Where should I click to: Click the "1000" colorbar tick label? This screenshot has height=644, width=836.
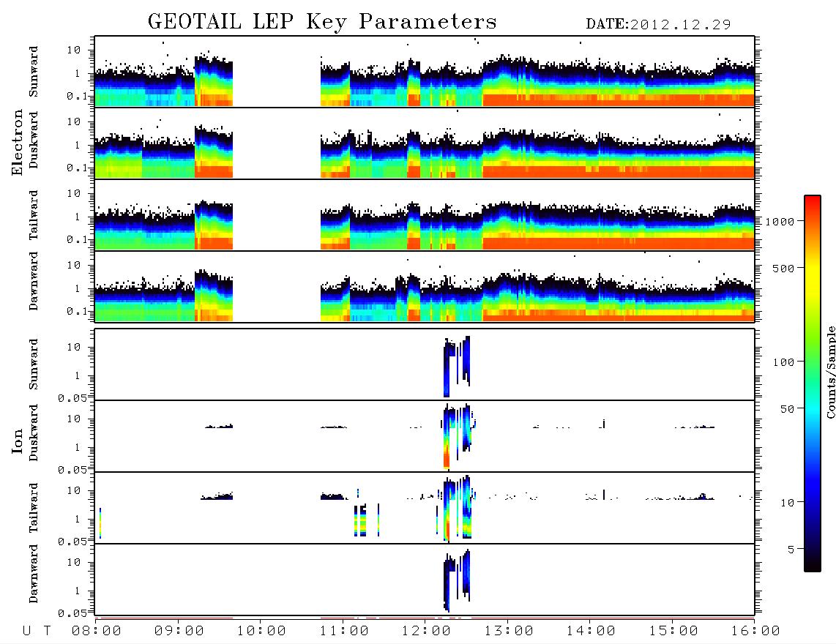coord(780,221)
